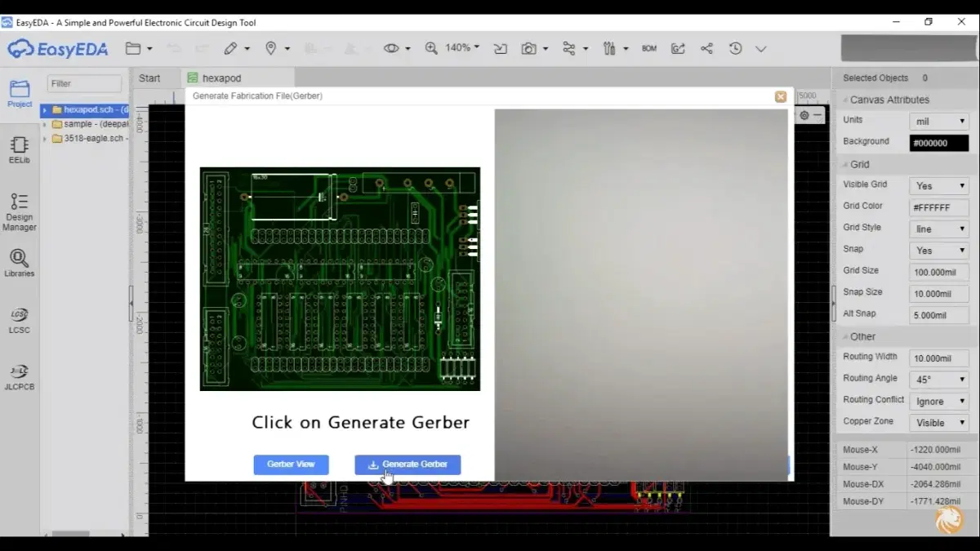The width and height of the screenshot is (980, 551).
Task: Open the EELib panel
Action: coord(19,149)
